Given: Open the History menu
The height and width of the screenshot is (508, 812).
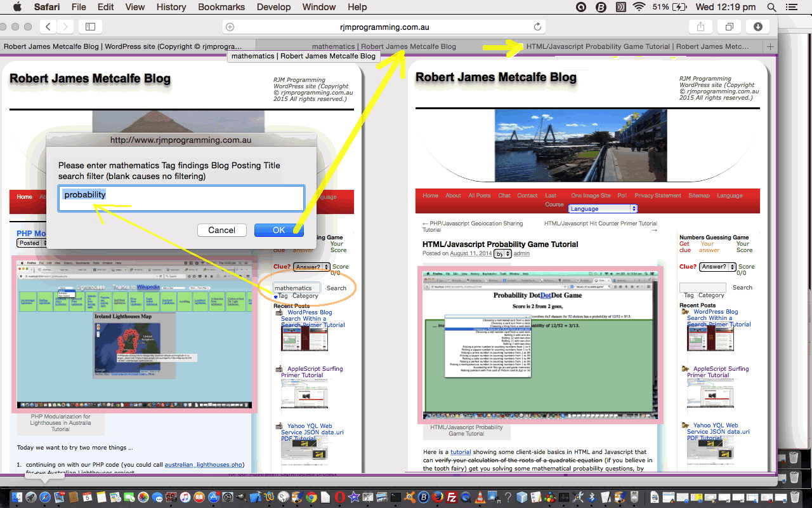Looking at the screenshot, I should pos(171,7).
